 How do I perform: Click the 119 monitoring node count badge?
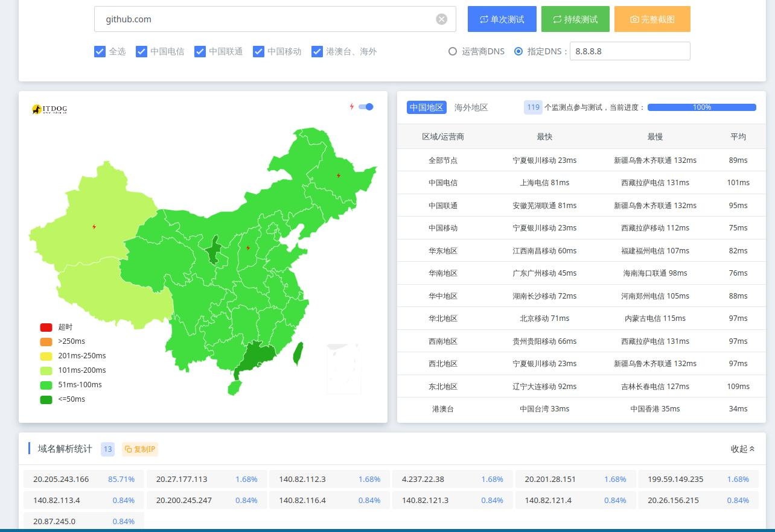click(532, 107)
